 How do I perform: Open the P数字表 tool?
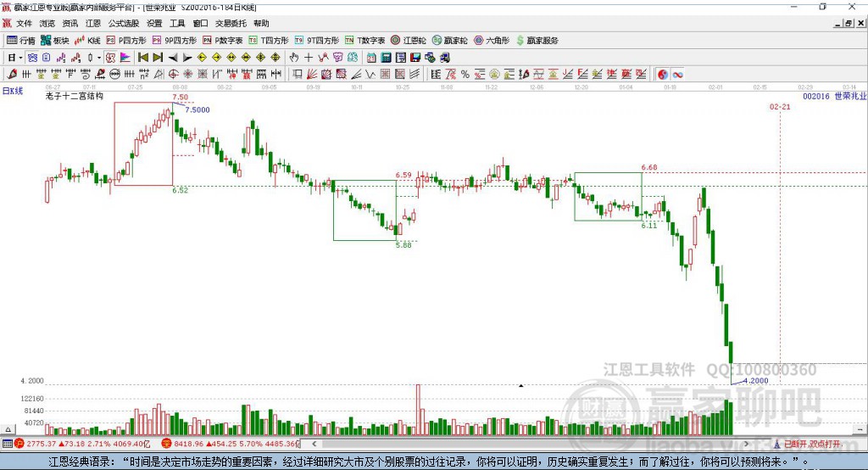[223, 41]
